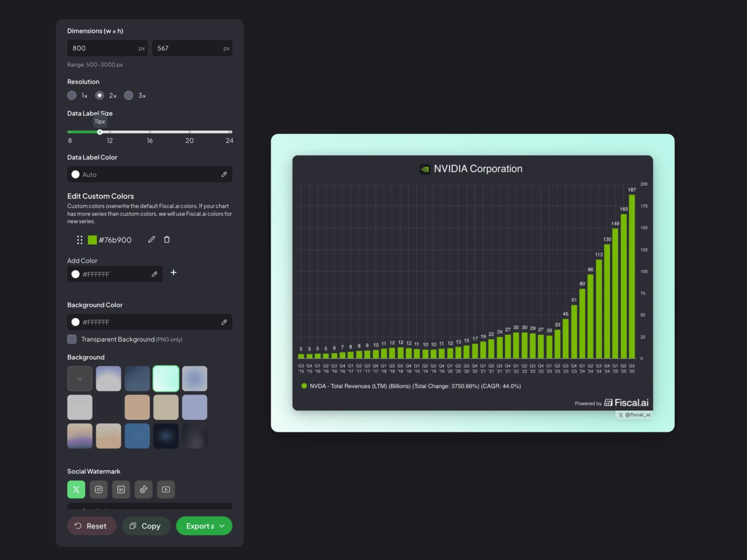Select the no-background (X) thumbnail
Image resolution: width=747 pixels, height=560 pixels.
point(80,378)
